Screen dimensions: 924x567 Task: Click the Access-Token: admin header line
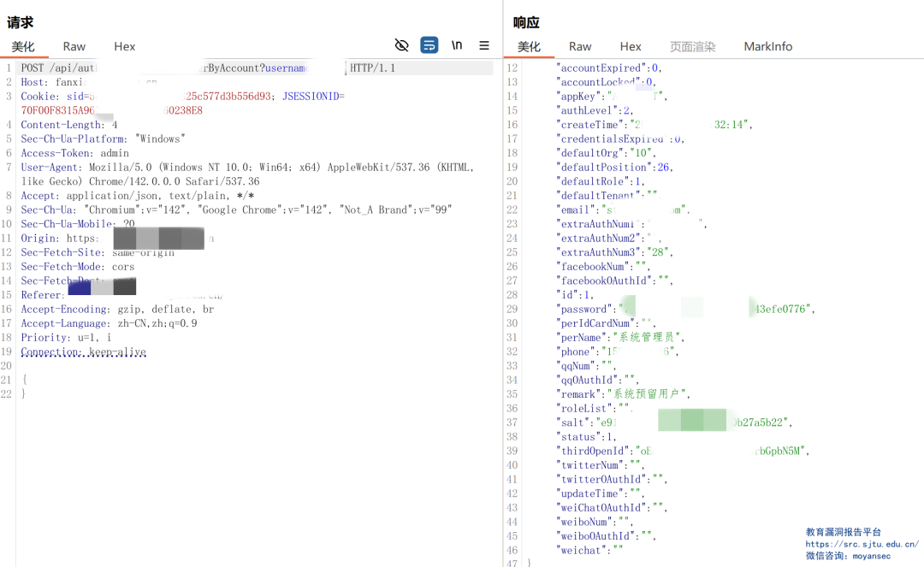[x=74, y=153]
